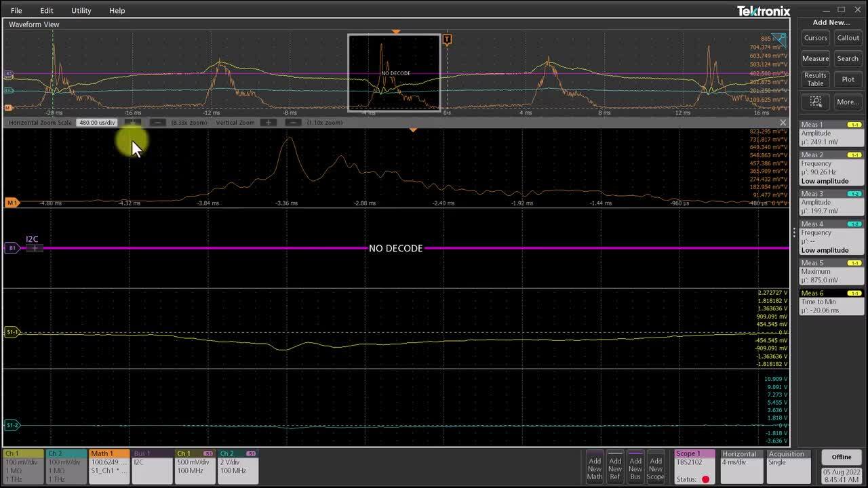This screenshot has height=488, width=868.
Task: Add Cursors to the waveform
Action: (x=815, y=38)
